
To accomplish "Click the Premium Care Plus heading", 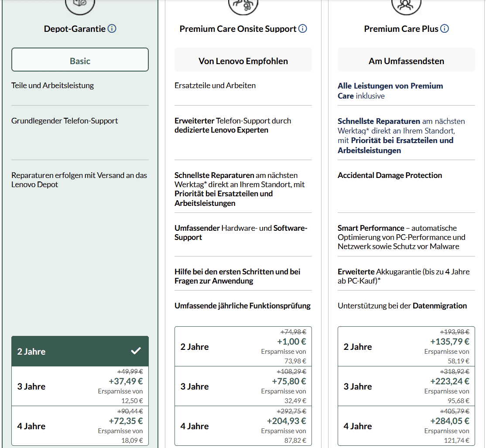I will click(401, 29).
